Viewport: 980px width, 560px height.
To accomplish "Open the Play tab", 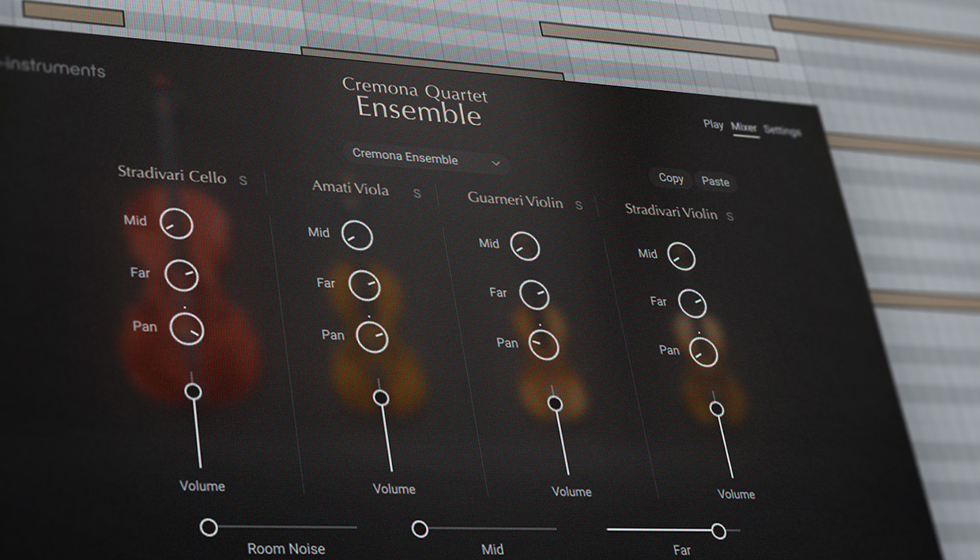I will [713, 124].
